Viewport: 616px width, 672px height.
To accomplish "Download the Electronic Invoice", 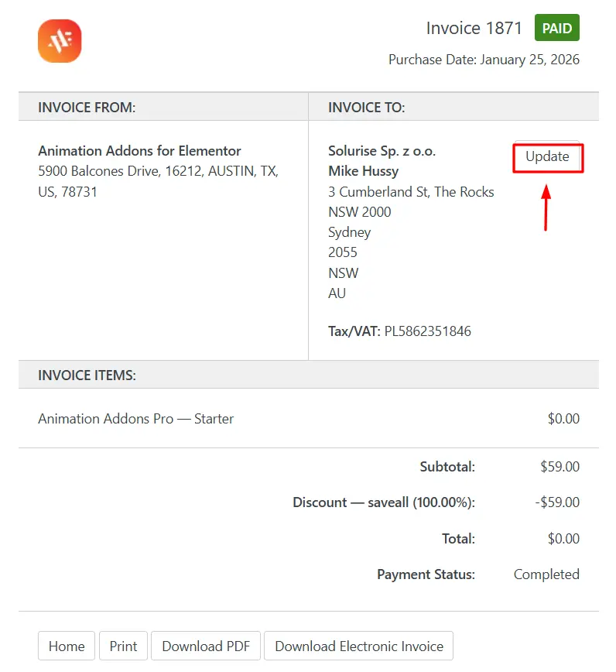I will point(358,646).
